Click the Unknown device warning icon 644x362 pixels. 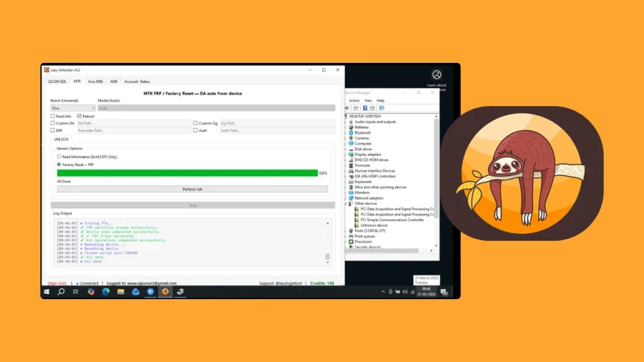(357, 226)
